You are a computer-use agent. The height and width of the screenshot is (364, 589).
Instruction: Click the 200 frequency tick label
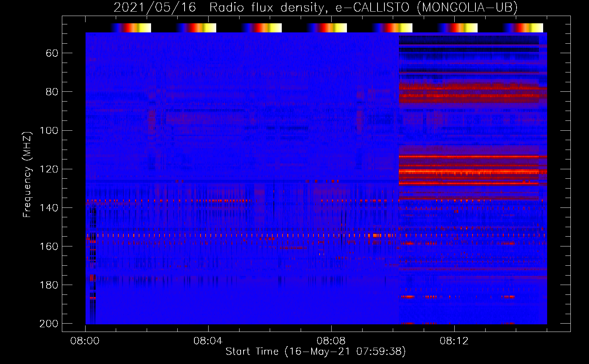[x=49, y=324]
